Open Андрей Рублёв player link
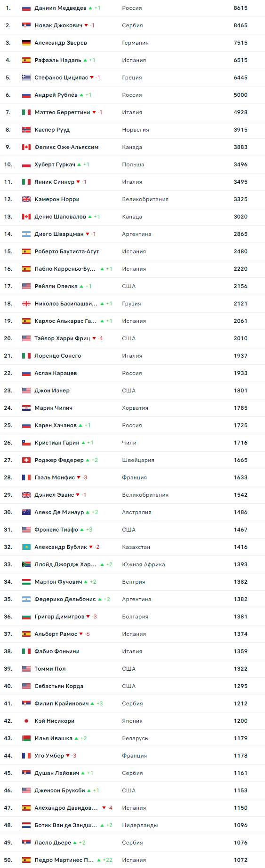The height and width of the screenshot is (868, 265). [56, 95]
